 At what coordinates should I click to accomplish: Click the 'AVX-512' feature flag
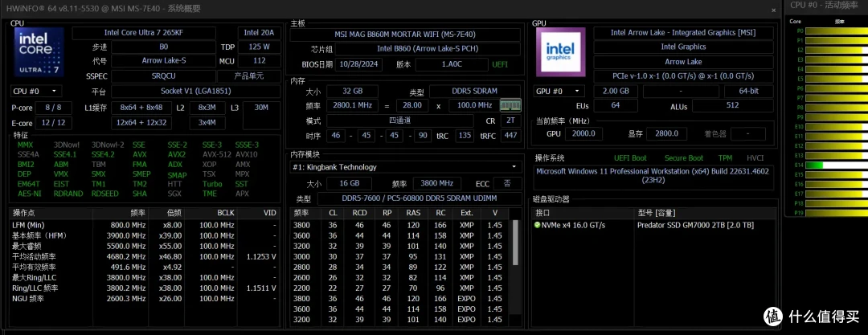pyautogui.click(x=216, y=154)
